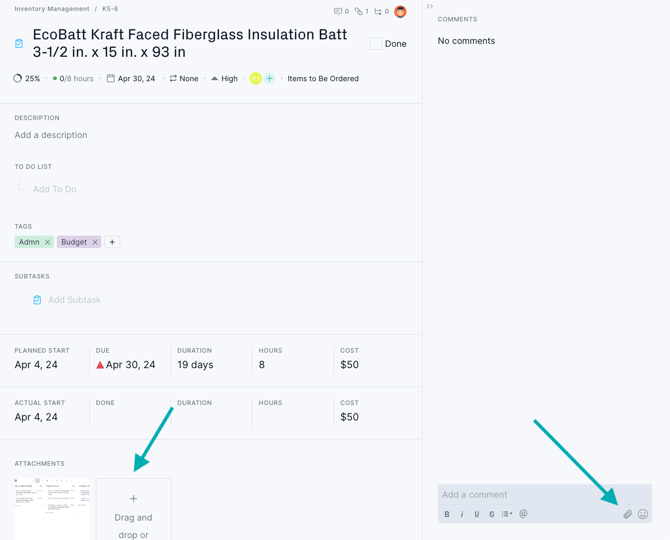Edit the actual cost $50
This screenshot has height=540, width=670.
(x=350, y=417)
